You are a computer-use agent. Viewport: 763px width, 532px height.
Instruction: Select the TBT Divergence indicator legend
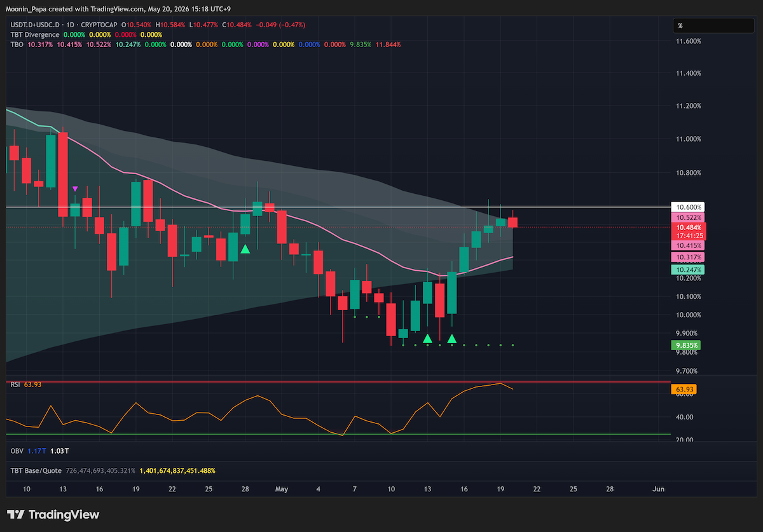[35, 34]
